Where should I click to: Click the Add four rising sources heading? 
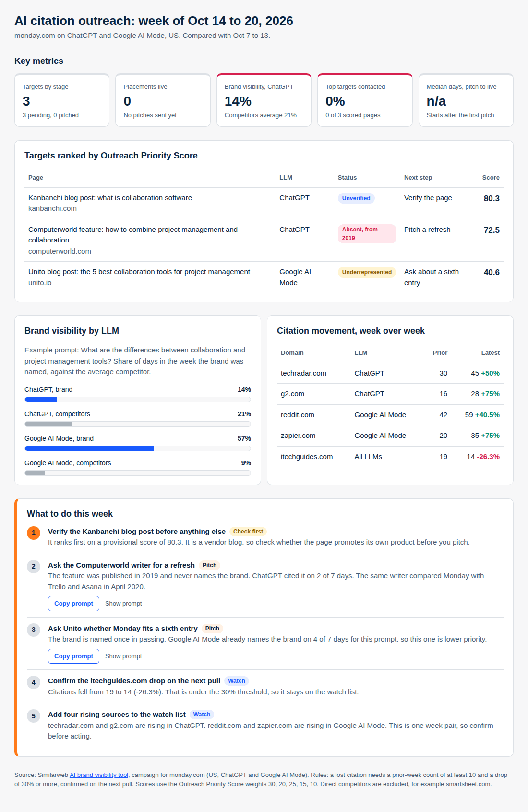pyautogui.click(x=117, y=715)
